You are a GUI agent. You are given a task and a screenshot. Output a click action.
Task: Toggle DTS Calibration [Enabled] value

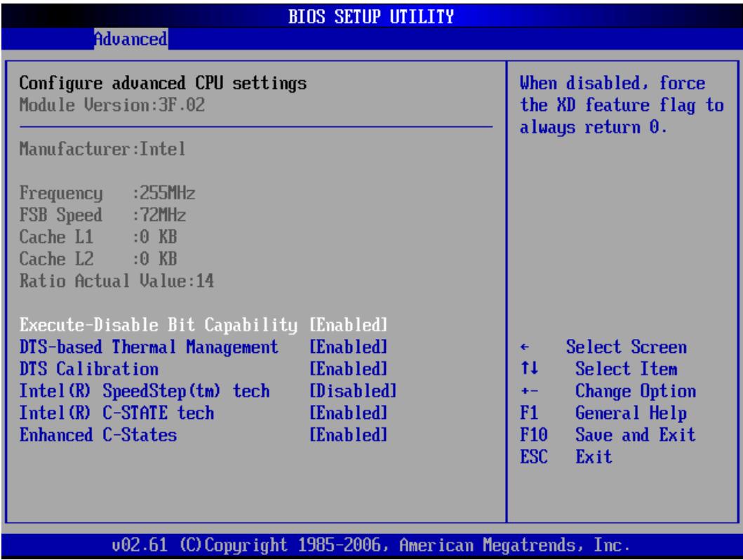348,368
